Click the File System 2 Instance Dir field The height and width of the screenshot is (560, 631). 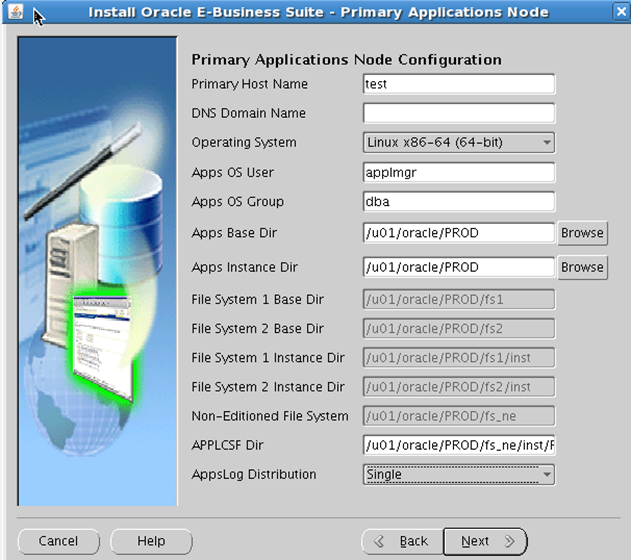[x=459, y=387]
